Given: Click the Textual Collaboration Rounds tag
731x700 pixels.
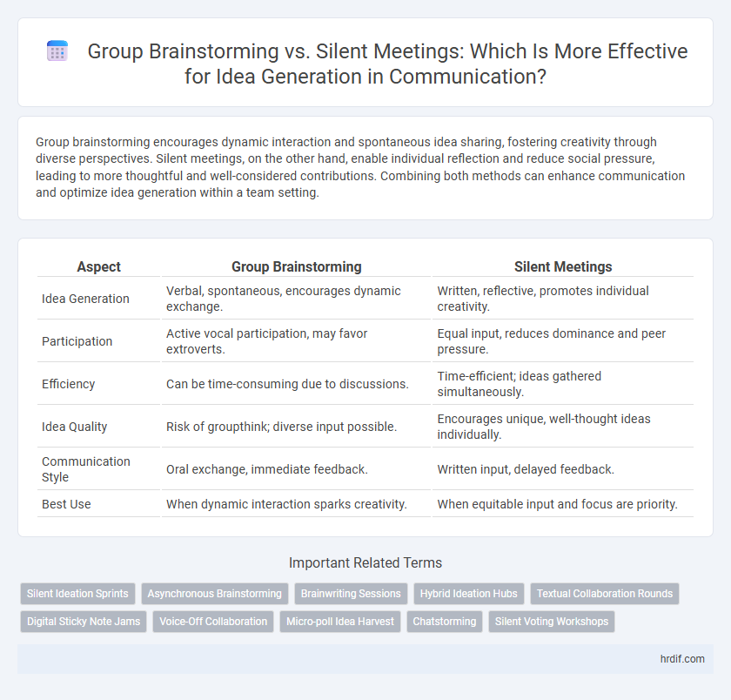Looking at the screenshot, I should (x=605, y=594).
